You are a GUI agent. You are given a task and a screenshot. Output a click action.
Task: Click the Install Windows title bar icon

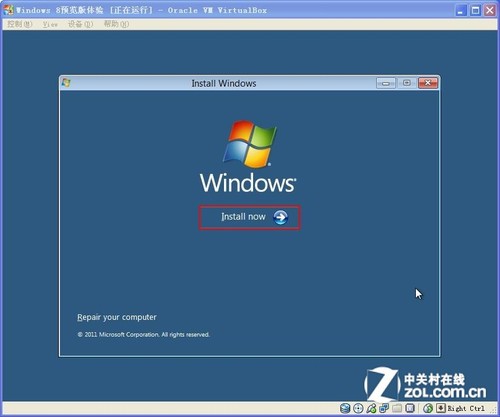click(x=66, y=83)
